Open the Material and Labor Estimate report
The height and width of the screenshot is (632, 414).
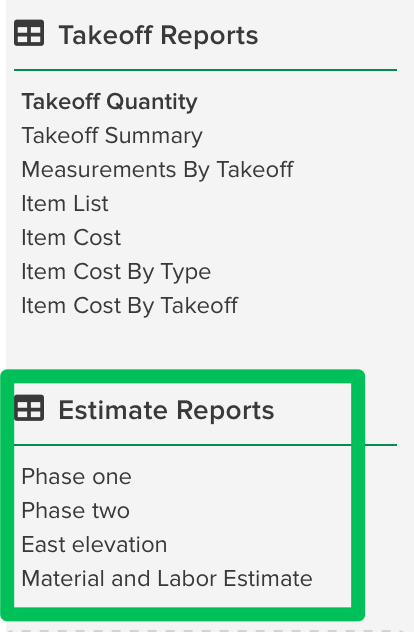(167, 578)
